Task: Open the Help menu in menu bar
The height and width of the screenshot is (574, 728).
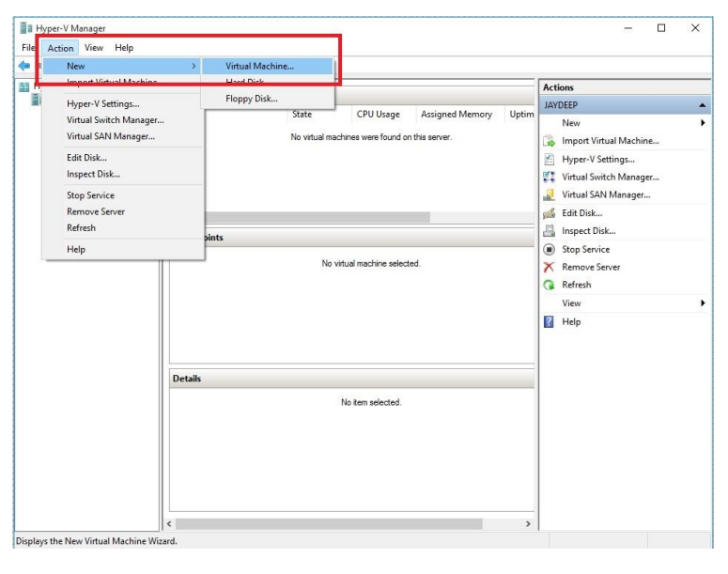Action: pos(124,47)
